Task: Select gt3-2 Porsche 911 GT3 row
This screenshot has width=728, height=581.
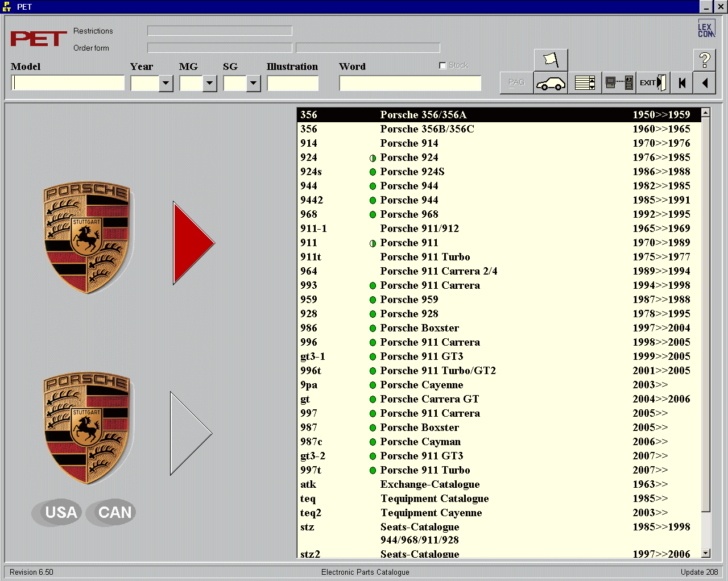Action: coord(499,456)
